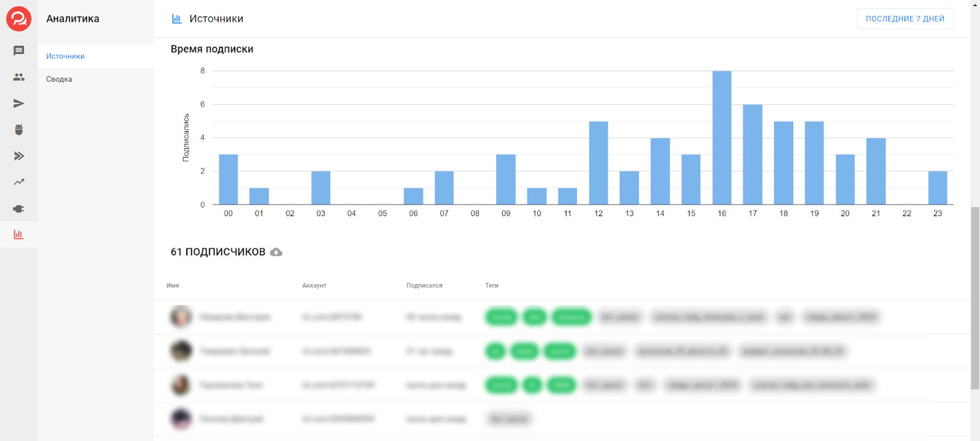The width and height of the screenshot is (980, 441).
Task: Open the trending line growth icon
Action: pyautogui.click(x=18, y=182)
